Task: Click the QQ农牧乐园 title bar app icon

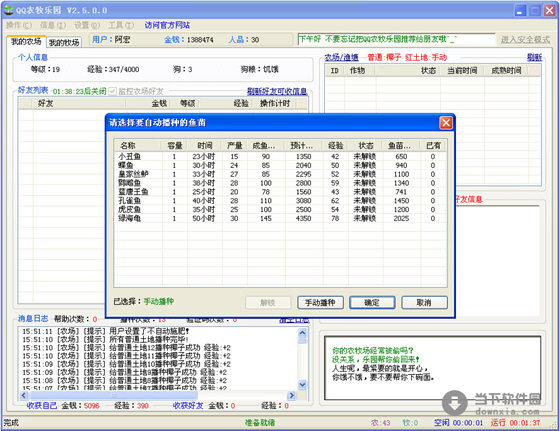Action: [x=8, y=10]
